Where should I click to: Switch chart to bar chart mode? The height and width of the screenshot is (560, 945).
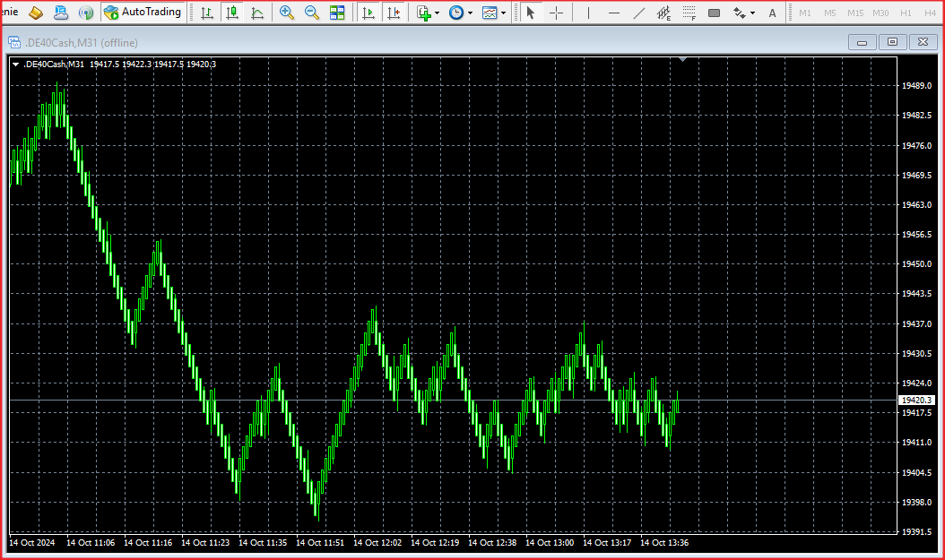[x=207, y=13]
